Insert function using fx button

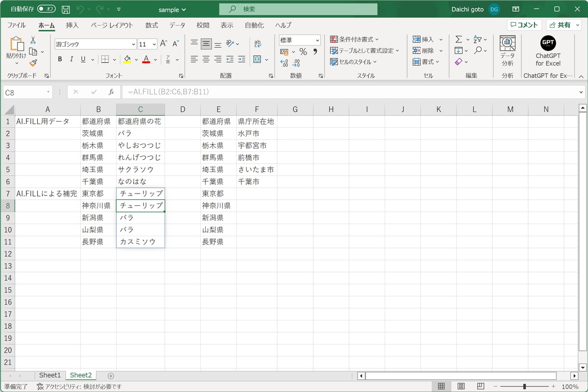pyautogui.click(x=111, y=92)
